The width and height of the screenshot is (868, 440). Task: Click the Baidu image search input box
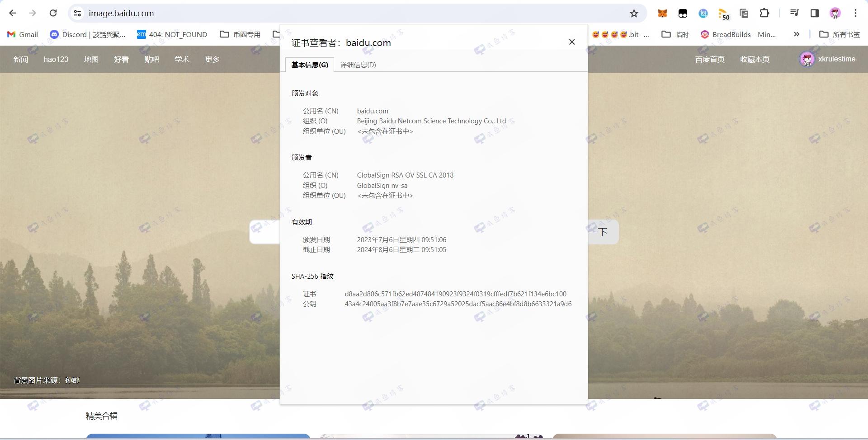(x=265, y=232)
